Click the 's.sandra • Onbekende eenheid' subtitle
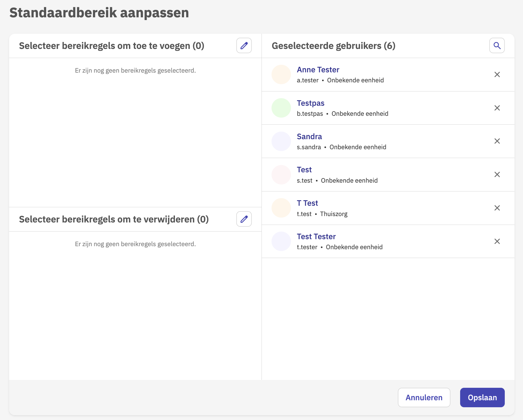Viewport: 523px width, 420px height. click(x=341, y=147)
